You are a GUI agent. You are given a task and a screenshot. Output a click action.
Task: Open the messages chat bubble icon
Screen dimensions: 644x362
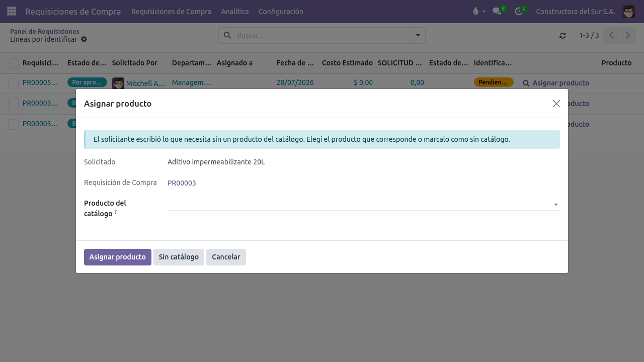(x=497, y=11)
